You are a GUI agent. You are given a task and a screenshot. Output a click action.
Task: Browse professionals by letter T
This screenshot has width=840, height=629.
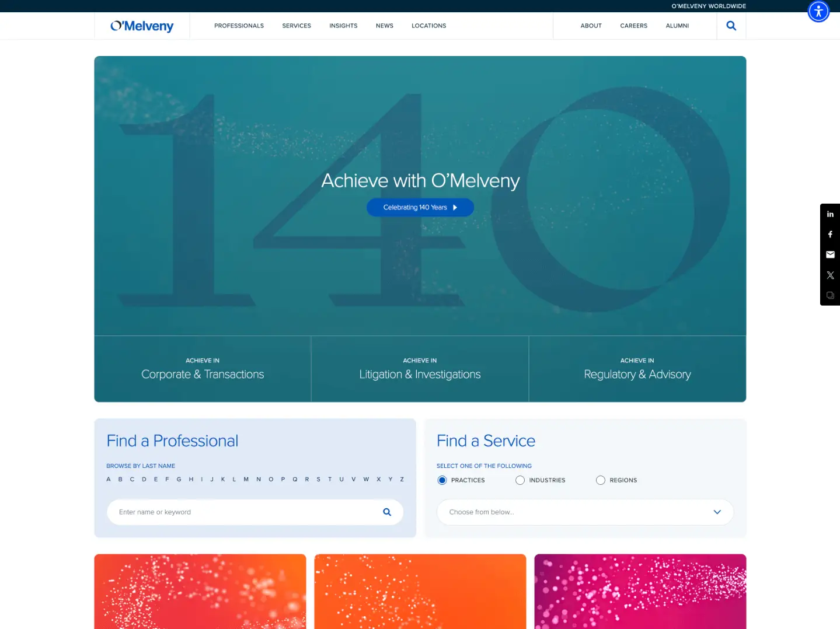click(330, 479)
